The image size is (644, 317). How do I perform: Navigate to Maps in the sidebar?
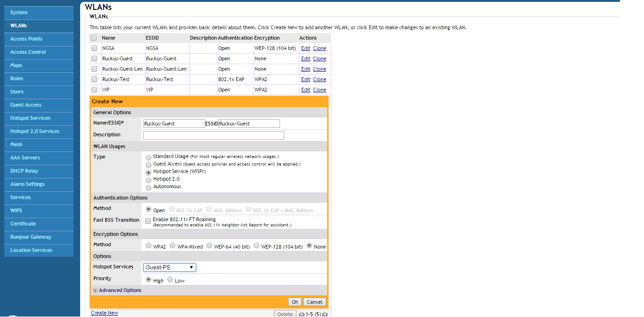(39, 65)
